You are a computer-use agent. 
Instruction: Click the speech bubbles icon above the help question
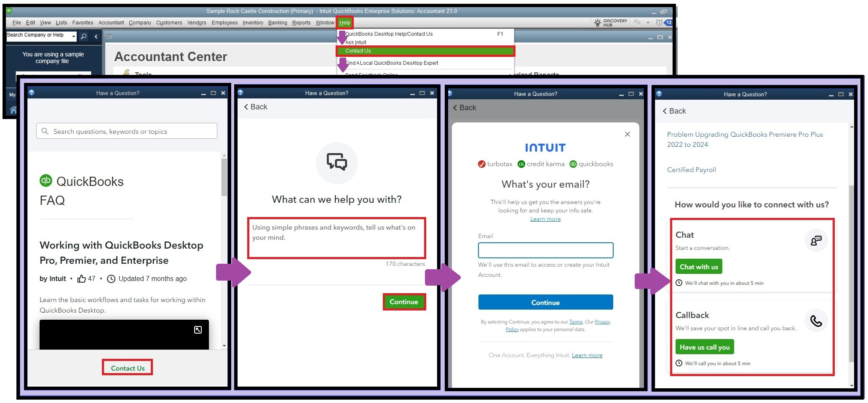tap(337, 163)
